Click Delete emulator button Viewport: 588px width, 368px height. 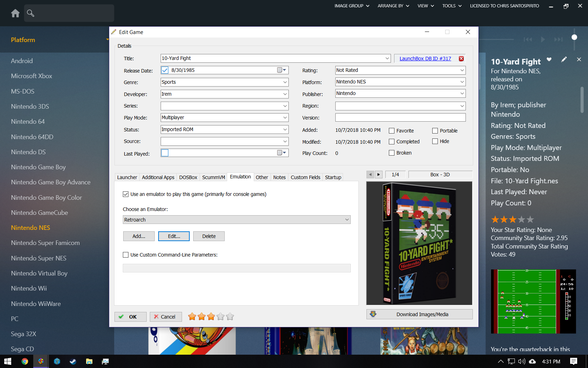point(209,236)
